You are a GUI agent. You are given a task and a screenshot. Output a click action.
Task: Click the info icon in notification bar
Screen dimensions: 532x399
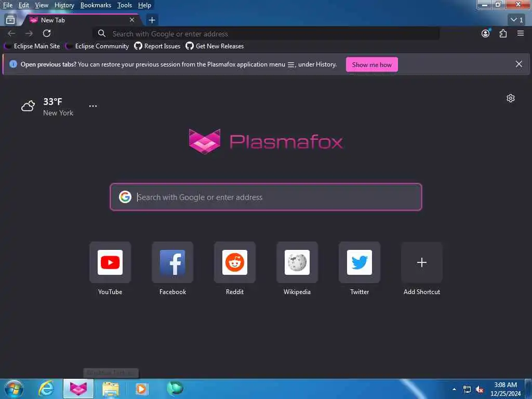click(13, 64)
